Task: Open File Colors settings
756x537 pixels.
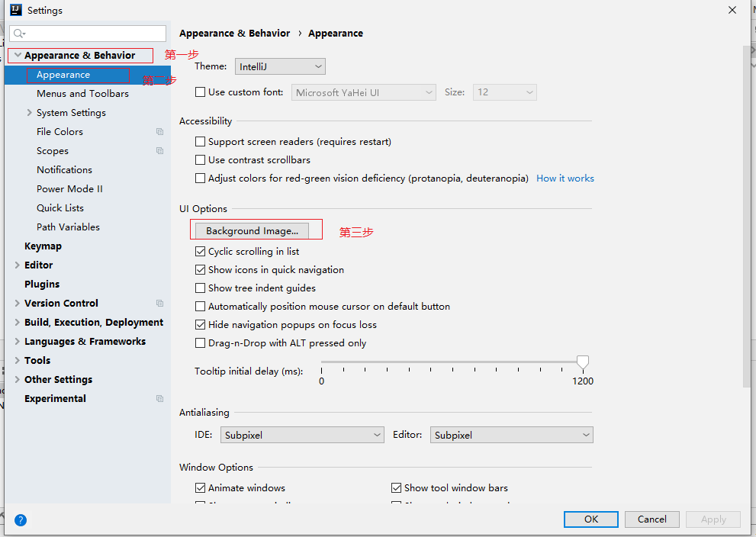Action: [x=60, y=132]
